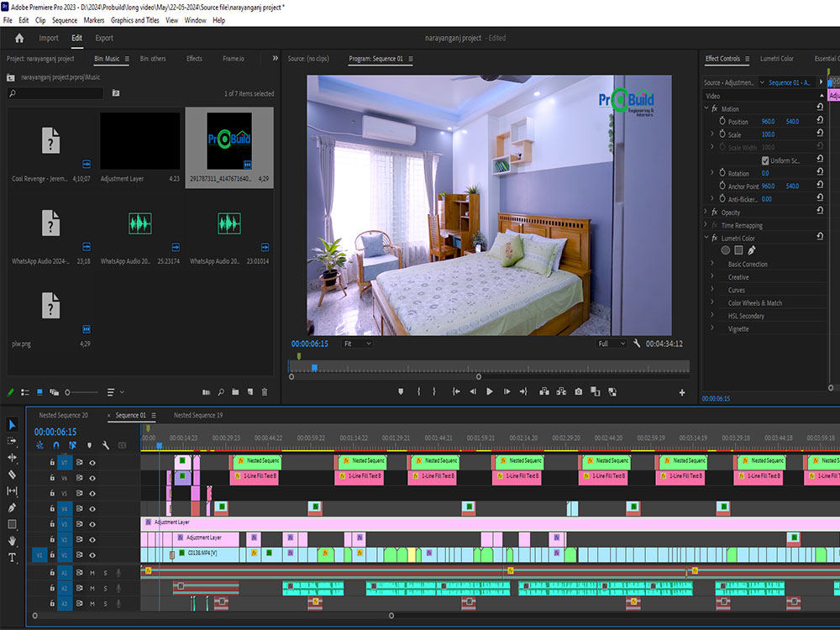Select the Rectangle tool
This screenshot has height=630, width=840.
12,524
